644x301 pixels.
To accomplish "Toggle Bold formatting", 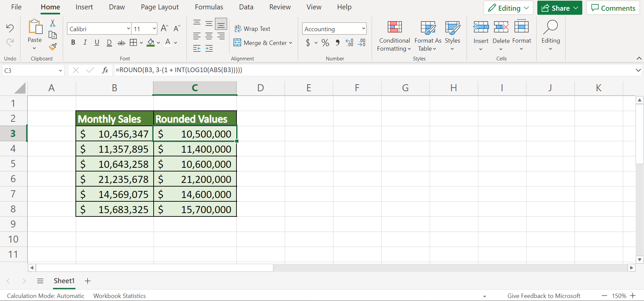I will point(73,43).
